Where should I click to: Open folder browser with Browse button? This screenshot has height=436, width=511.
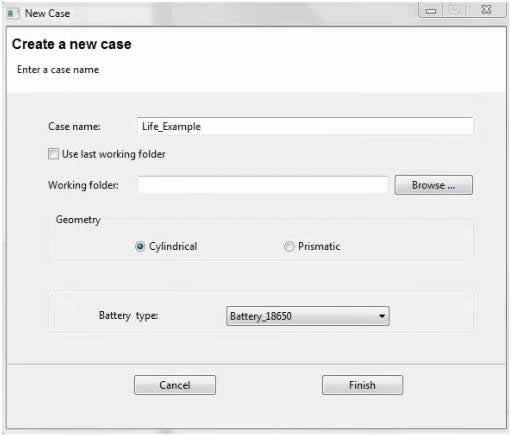click(433, 185)
